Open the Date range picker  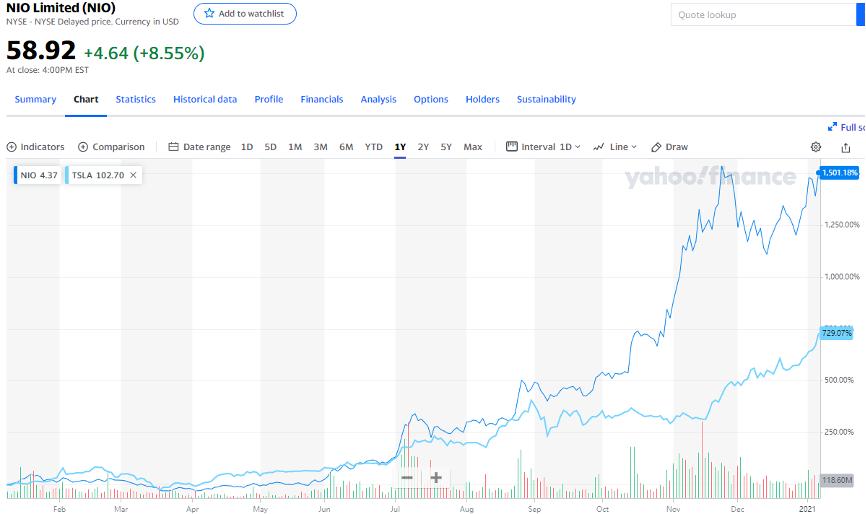(x=199, y=147)
